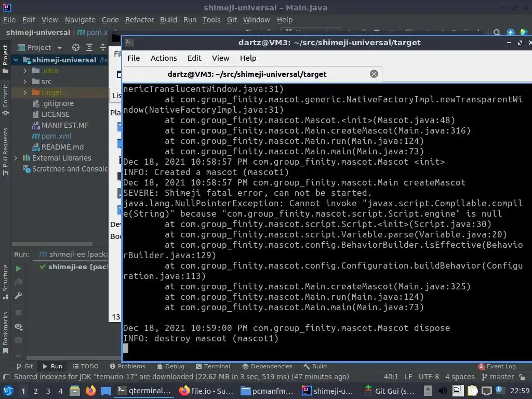Open the LXQt application menu bird icon
Screen dimensions: 532x399
(x=8, y=391)
